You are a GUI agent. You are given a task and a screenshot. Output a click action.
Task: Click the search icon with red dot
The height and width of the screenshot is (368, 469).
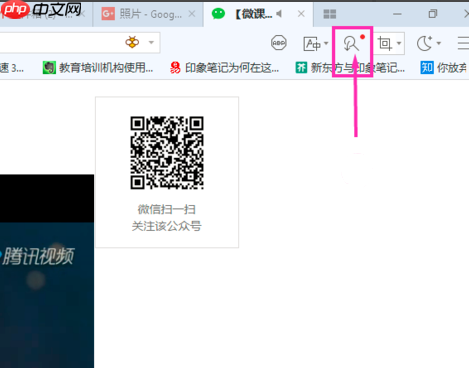[x=352, y=43]
